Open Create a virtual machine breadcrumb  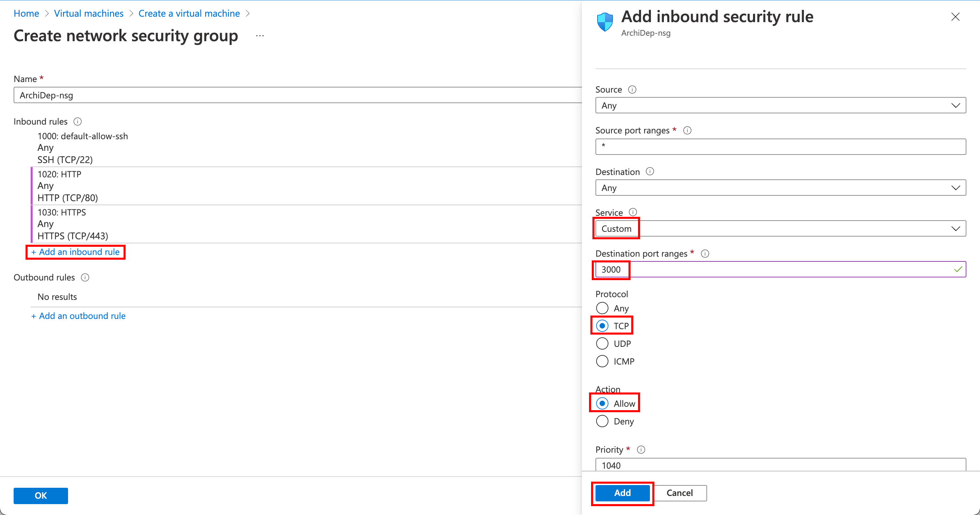[x=189, y=13]
